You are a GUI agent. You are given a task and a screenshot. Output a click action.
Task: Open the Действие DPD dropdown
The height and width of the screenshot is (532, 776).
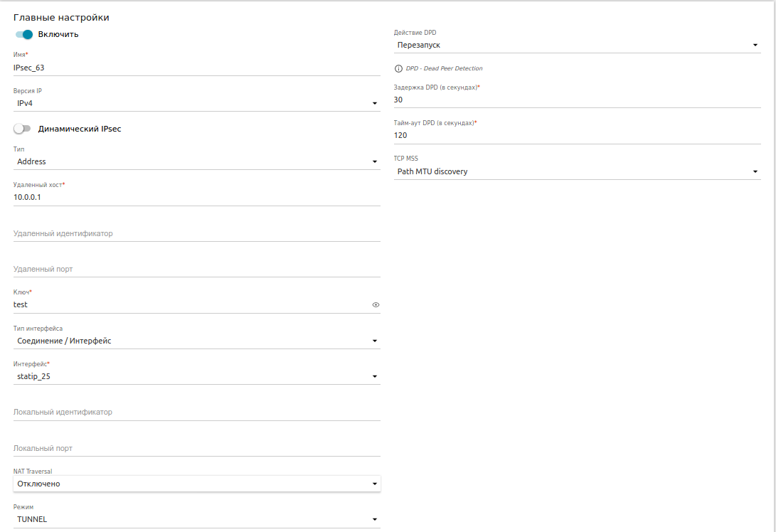click(x=577, y=45)
